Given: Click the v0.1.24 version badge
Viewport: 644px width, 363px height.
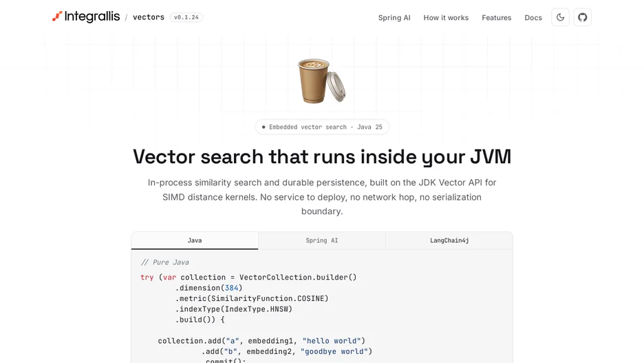Looking at the screenshot, I should coord(186,17).
